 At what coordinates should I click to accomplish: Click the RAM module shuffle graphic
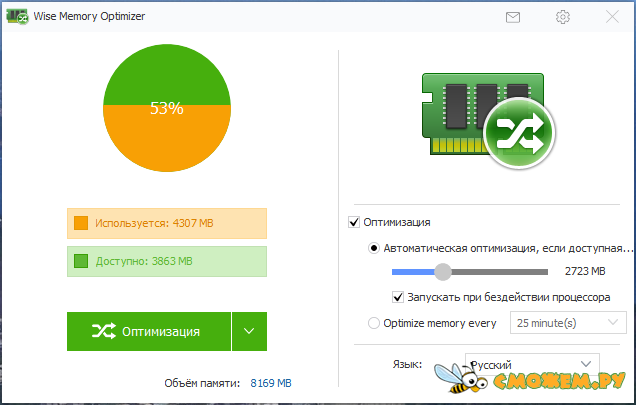pyautogui.click(x=488, y=120)
